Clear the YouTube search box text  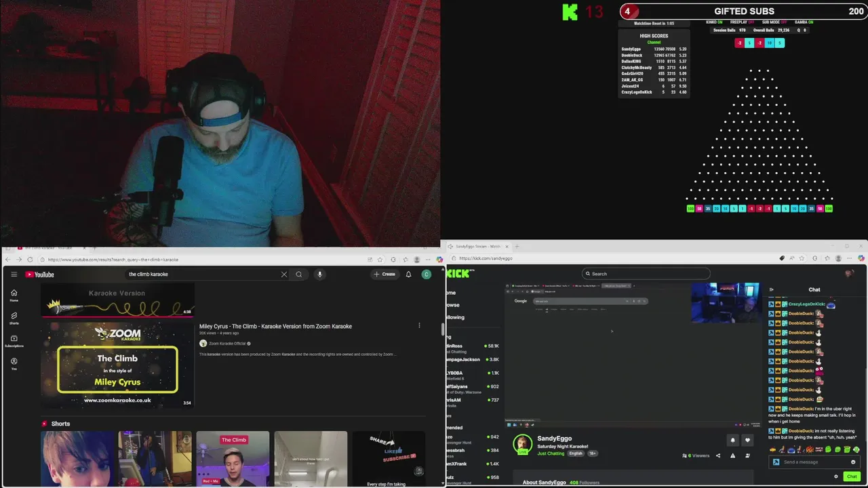point(283,274)
